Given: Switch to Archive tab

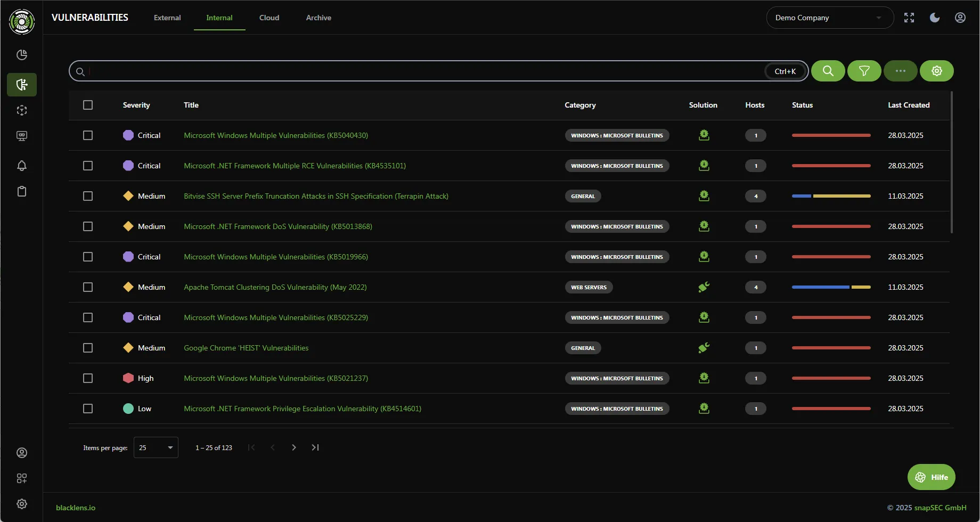Looking at the screenshot, I should click(318, 18).
